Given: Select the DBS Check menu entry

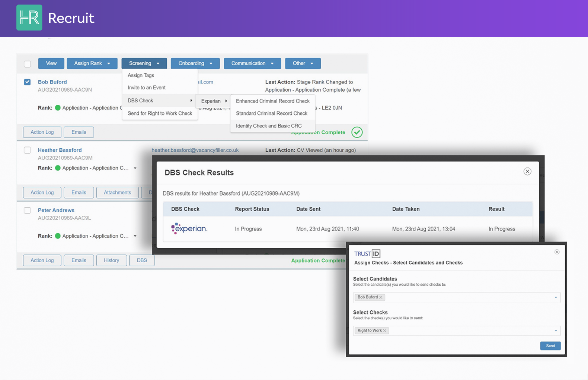Looking at the screenshot, I should [160, 101].
